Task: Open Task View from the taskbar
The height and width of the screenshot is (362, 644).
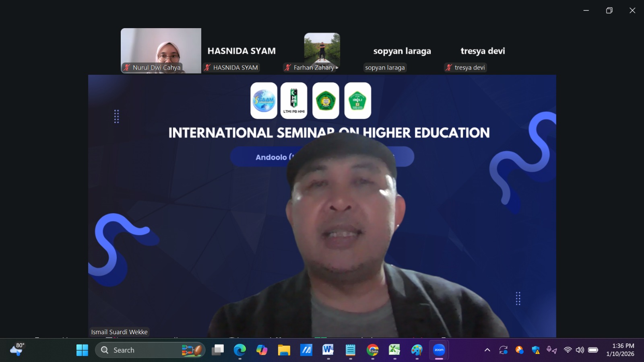Action: [218, 350]
